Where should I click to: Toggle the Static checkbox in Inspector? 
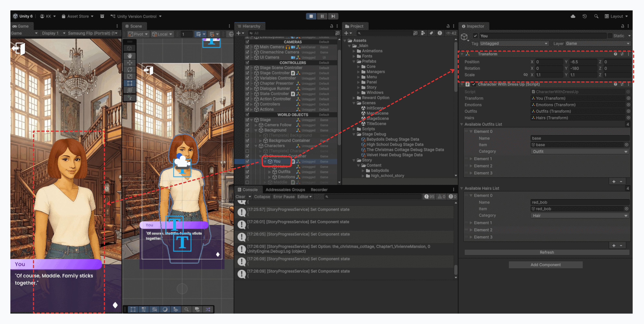point(610,36)
